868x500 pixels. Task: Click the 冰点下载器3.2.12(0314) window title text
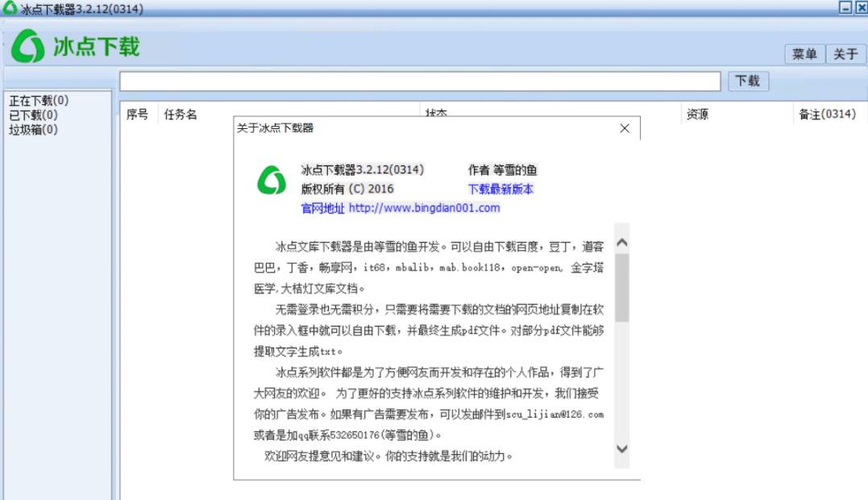click(82, 9)
